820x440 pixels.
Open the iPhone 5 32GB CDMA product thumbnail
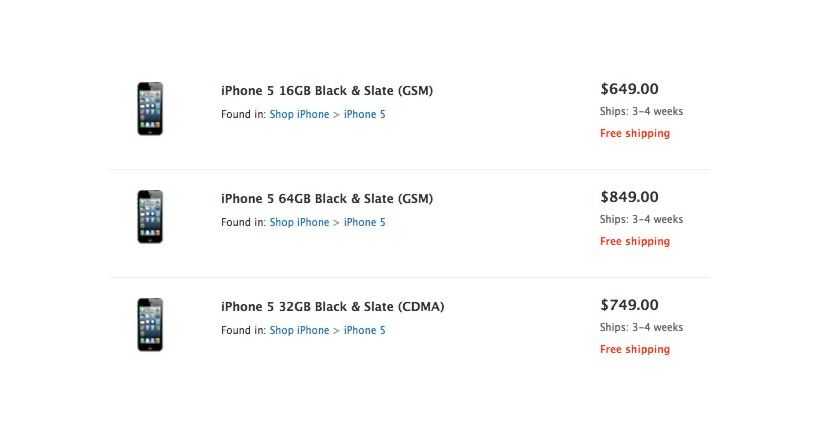150,324
